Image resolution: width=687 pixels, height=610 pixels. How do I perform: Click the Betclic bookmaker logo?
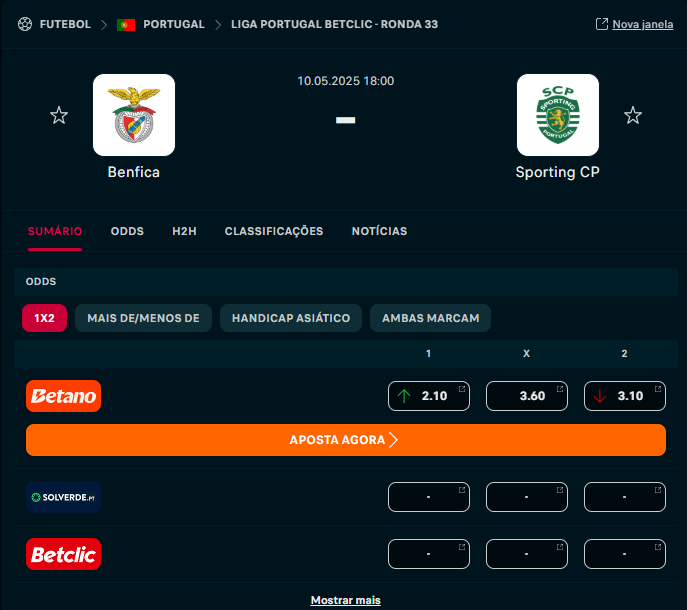(64, 554)
